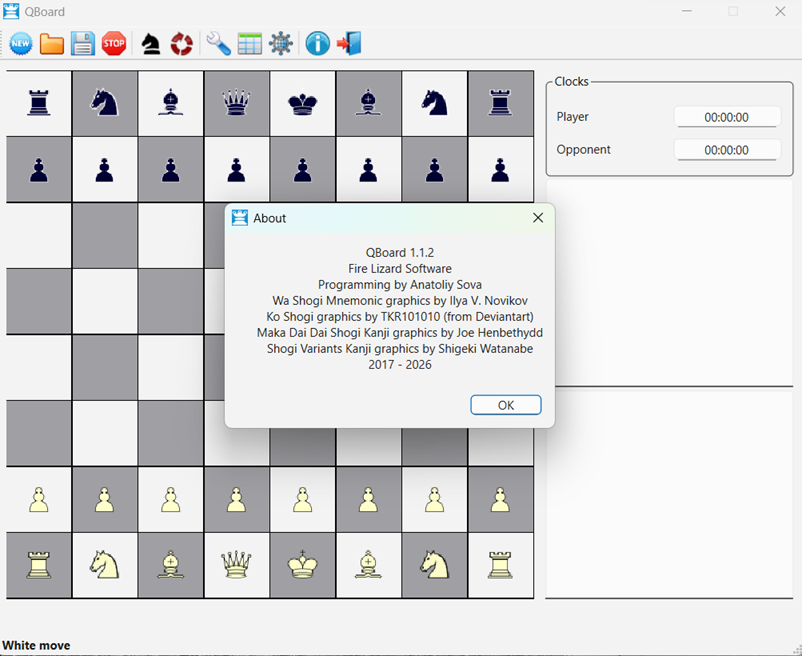Select the white bishop beside the white queen
The width and height of the screenshot is (802, 656).
170,564
